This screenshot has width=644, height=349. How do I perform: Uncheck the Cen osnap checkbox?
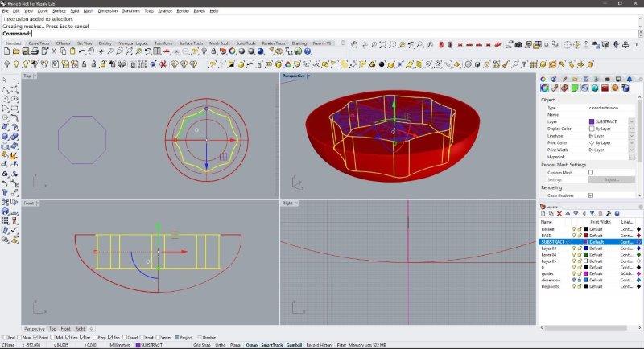pyautogui.click(x=68, y=338)
